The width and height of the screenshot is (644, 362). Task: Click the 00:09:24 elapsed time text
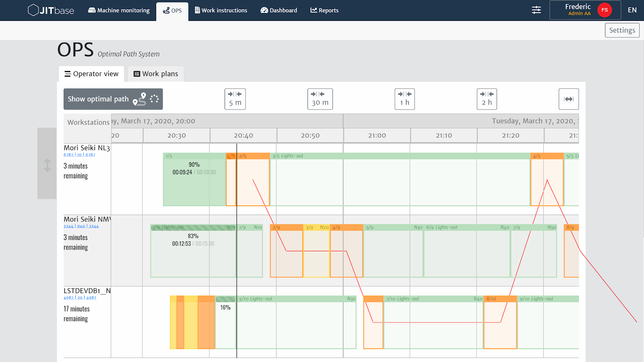click(182, 172)
